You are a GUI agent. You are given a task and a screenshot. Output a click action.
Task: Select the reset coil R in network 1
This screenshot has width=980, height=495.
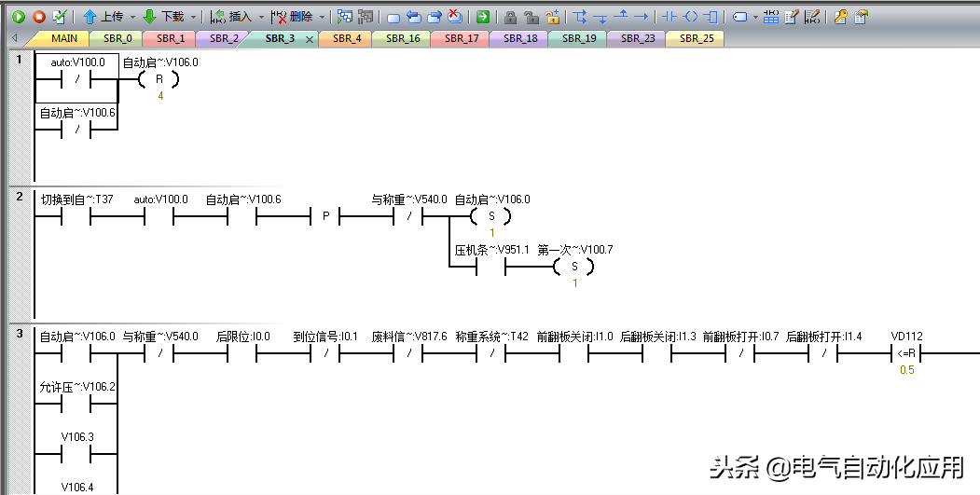pyautogui.click(x=159, y=79)
